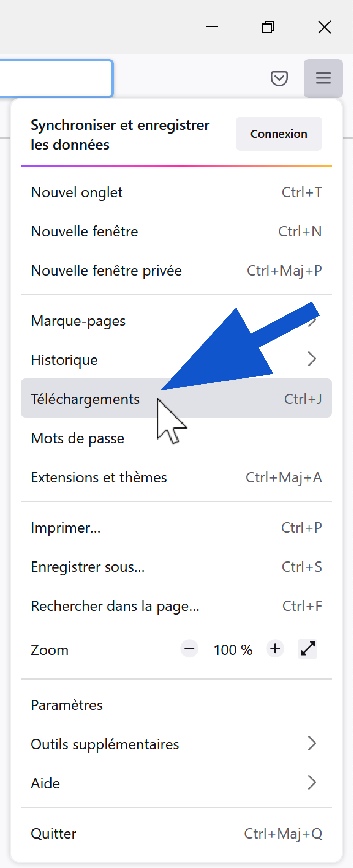The width and height of the screenshot is (353, 868).
Task: Decrease zoom with the minus icon
Action: point(190,649)
